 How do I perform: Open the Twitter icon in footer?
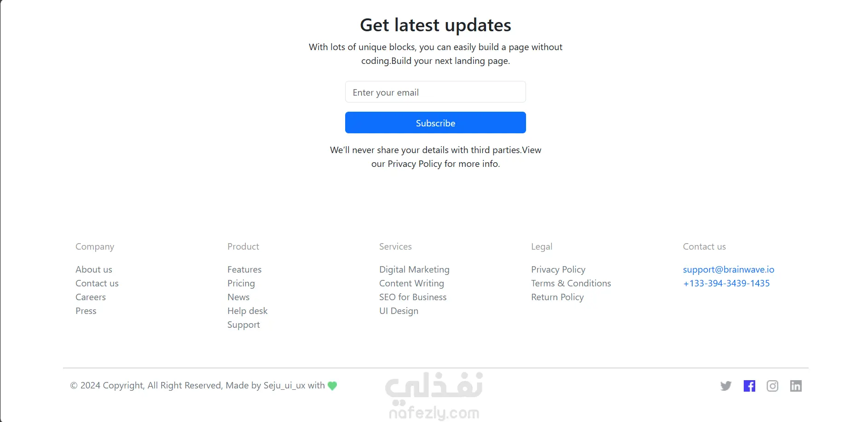coord(726,386)
